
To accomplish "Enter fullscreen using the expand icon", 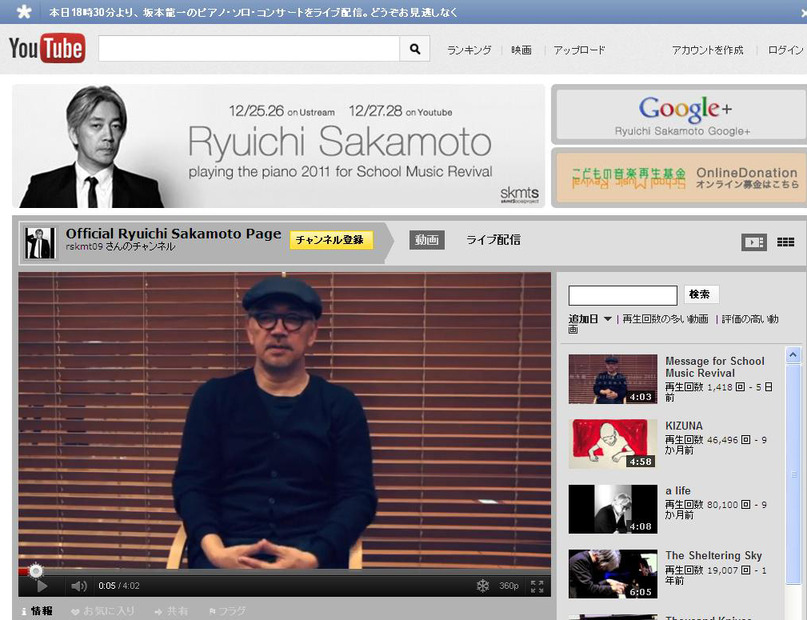I will point(537,586).
